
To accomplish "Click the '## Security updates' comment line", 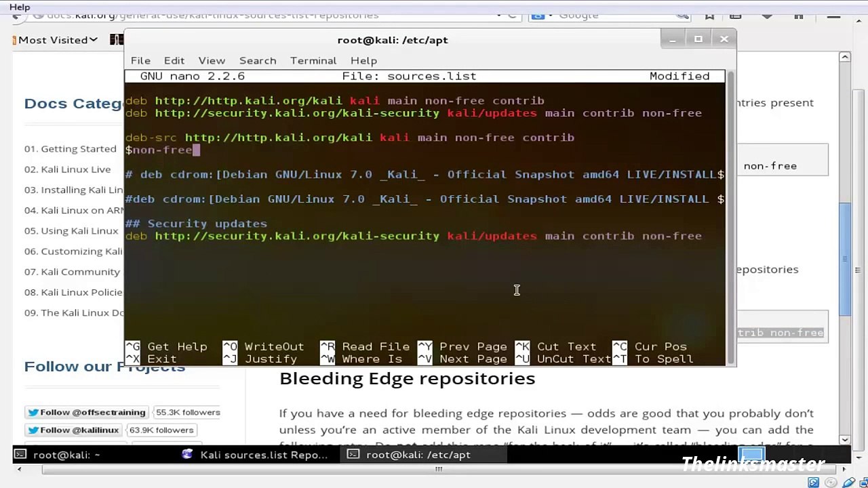I will (197, 224).
